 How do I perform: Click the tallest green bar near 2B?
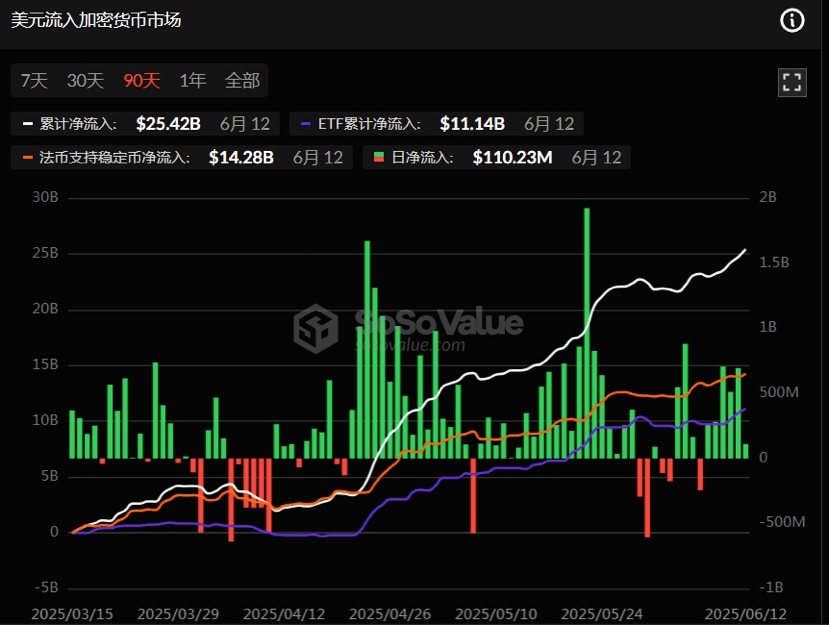pos(587,333)
